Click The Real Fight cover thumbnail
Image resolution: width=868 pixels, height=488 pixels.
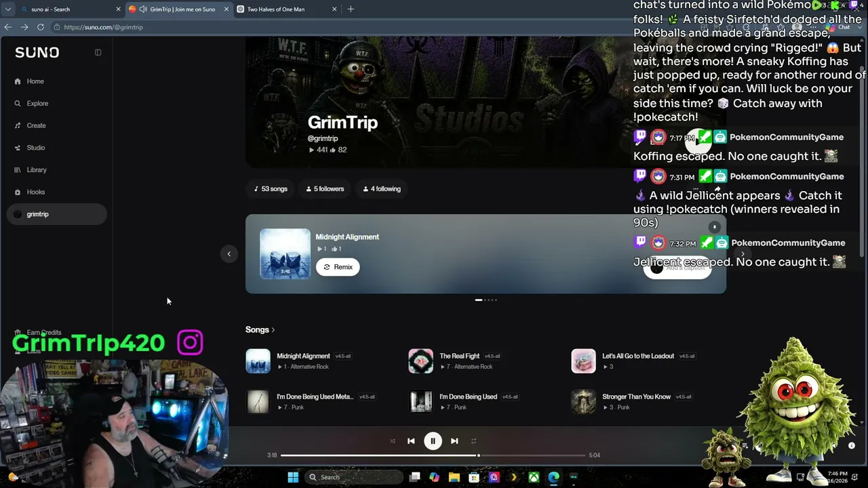click(x=420, y=361)
